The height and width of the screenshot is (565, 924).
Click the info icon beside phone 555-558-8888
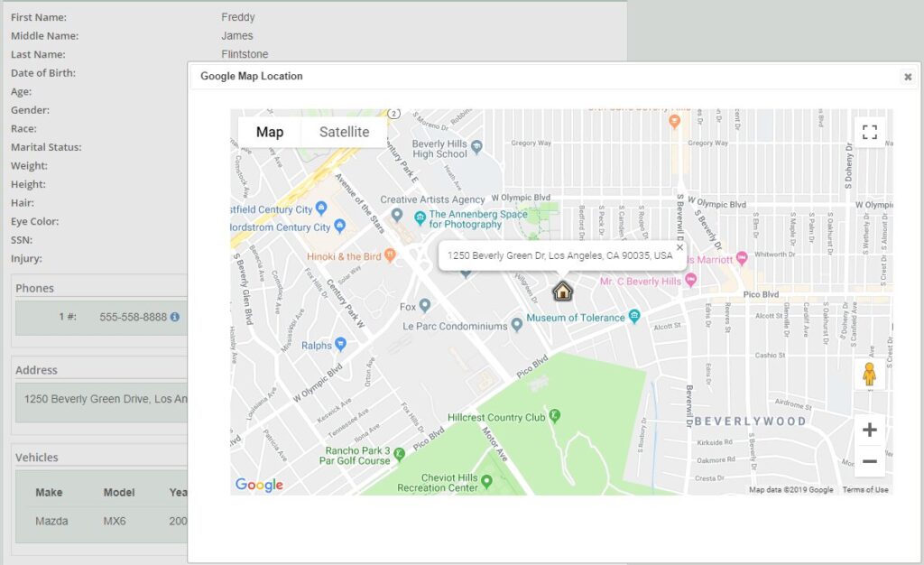[x=175, y=317]
